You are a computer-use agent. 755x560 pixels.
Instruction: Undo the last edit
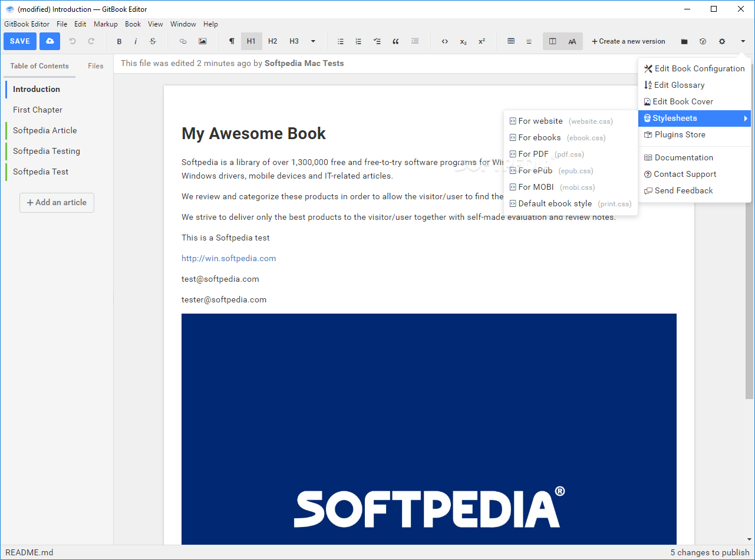pos(72,41)
